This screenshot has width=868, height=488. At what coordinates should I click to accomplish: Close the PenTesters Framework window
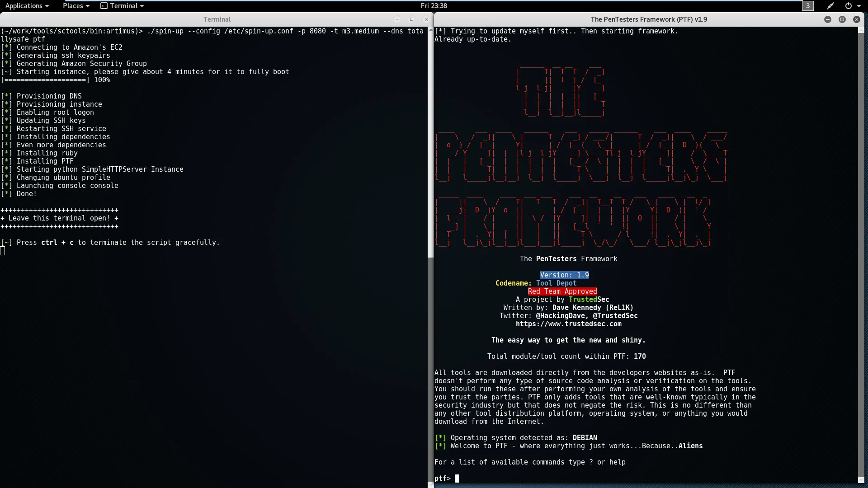[857, 19]
